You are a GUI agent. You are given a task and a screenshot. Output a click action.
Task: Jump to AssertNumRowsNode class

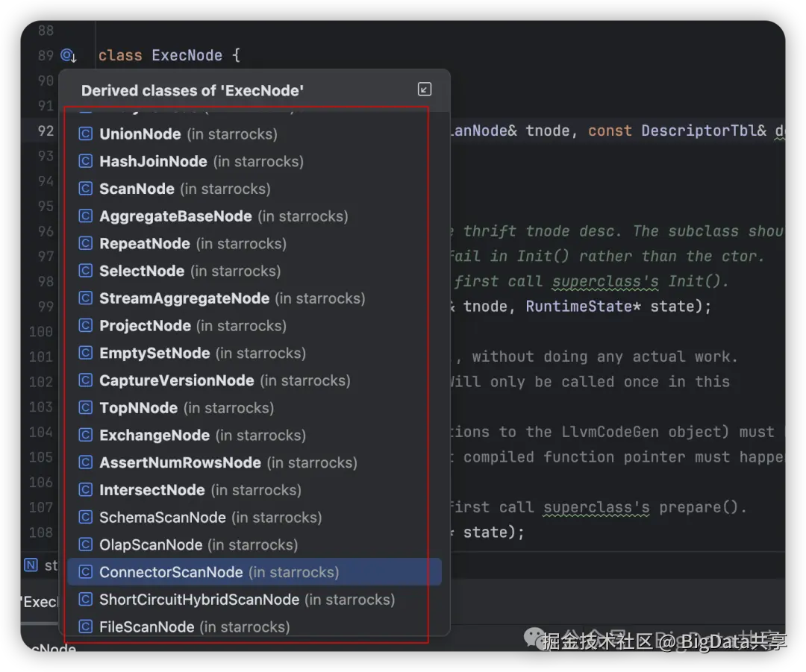[x=254, y=462]
